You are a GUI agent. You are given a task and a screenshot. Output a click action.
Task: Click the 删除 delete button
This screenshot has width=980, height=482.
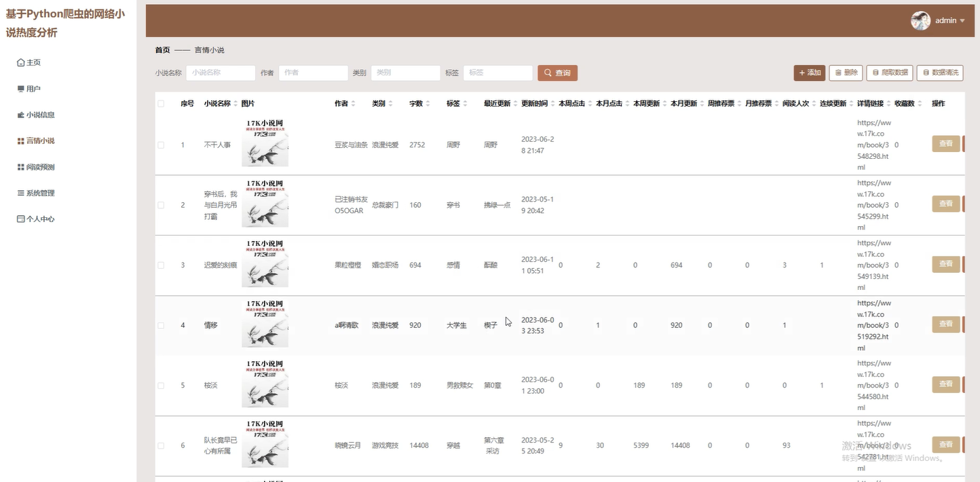[x=846, y=73]
